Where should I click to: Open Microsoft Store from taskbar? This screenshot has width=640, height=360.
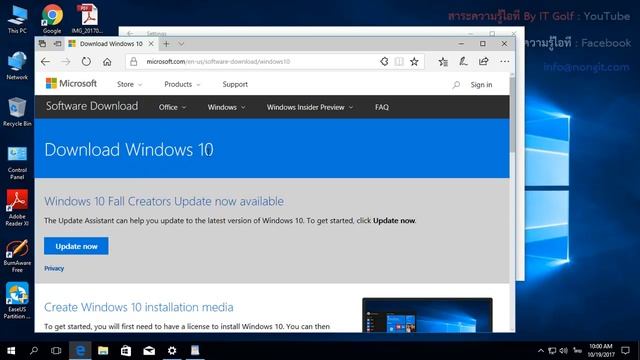[126, 351]
